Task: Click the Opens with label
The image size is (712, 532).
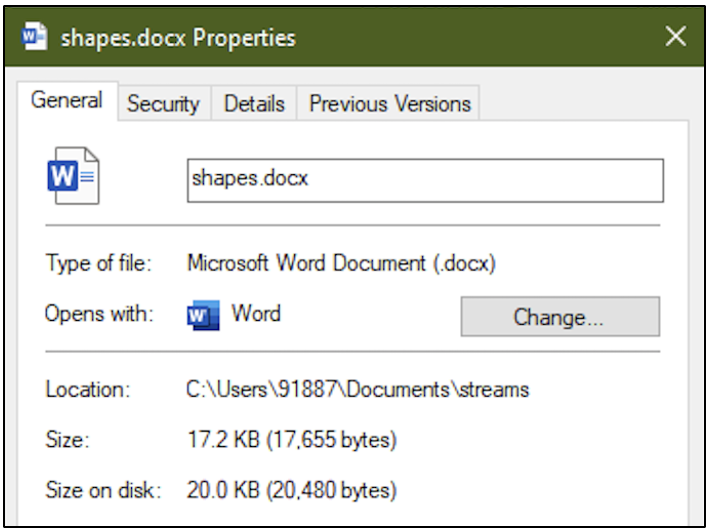Action: tap(99, 314)
